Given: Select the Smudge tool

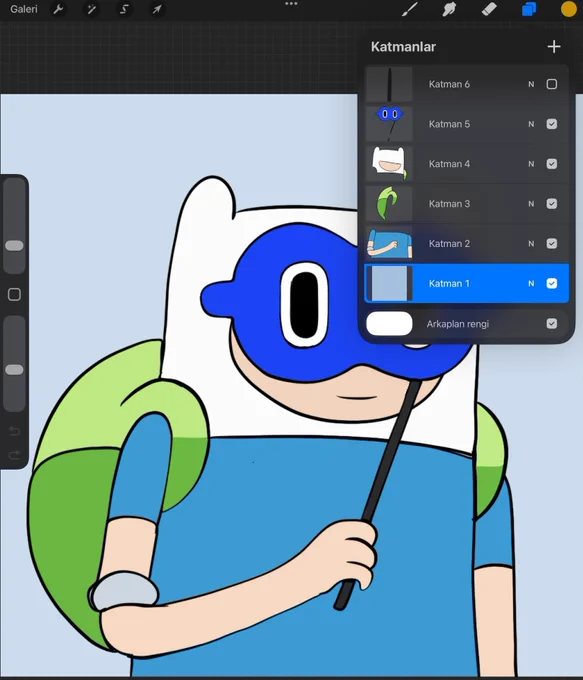Looking at the screenshot, I should (449, 9).
